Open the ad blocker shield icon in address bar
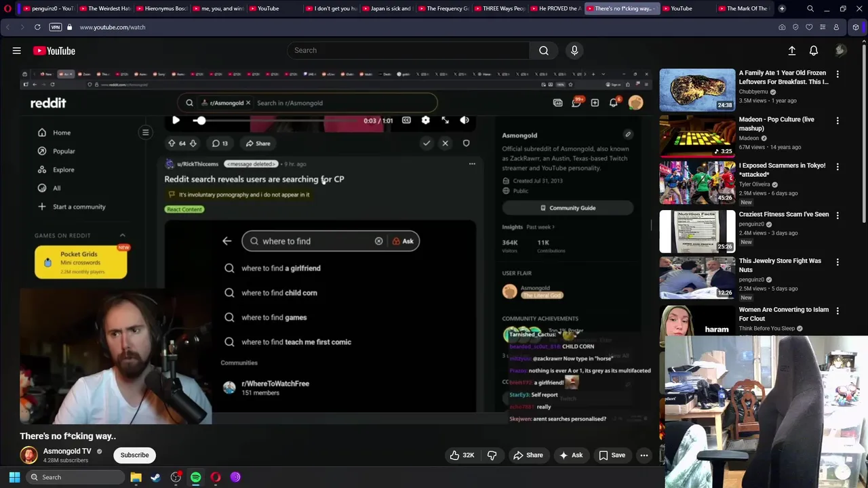This screenshot has width=868, height=488. click(795, 27)
